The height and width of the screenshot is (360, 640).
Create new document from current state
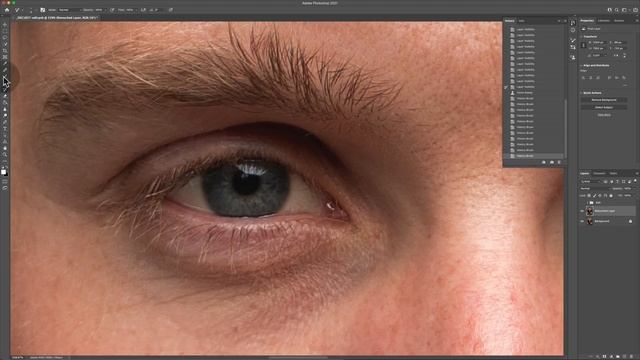(544, 162)
